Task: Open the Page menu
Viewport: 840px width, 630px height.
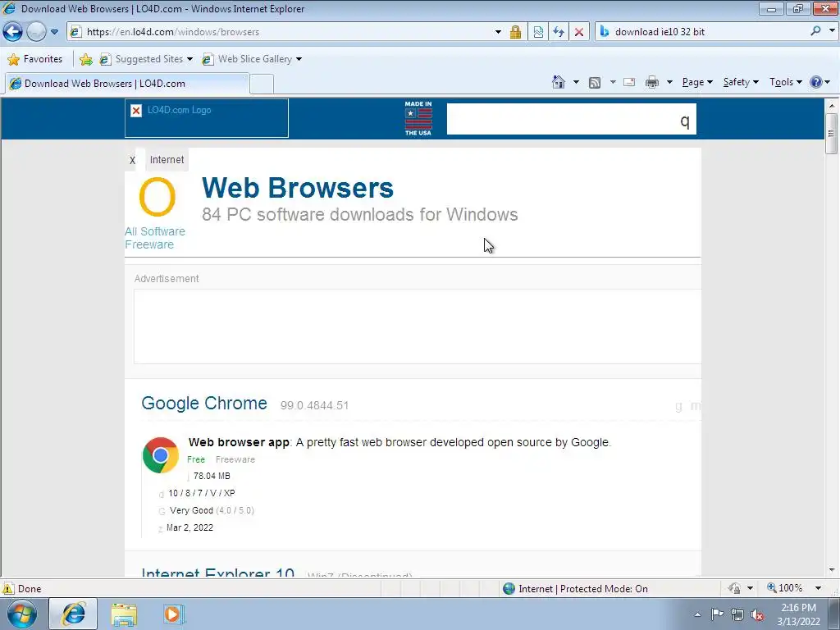Action: [697, 82]
